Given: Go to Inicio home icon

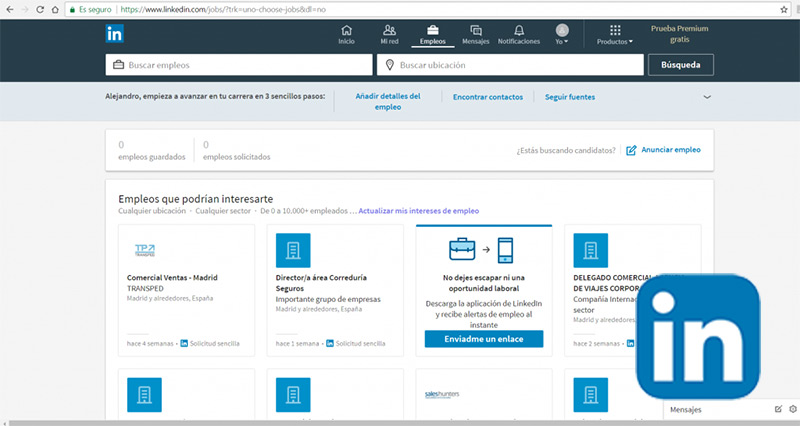Looking at the screenshot, I should [x=346, y=34].
